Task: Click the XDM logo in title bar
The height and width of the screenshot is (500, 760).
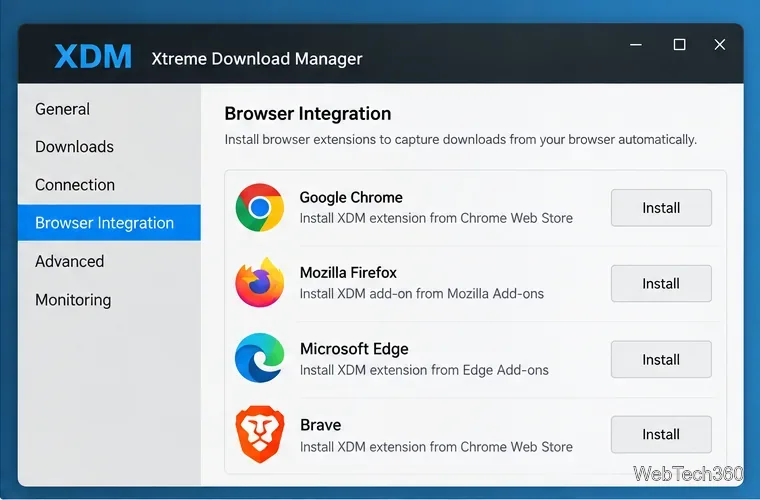Action: click(93, 57)
